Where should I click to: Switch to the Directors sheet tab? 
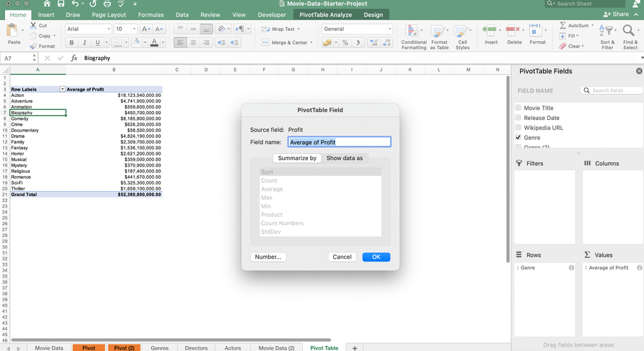click(x=196, y=348)
